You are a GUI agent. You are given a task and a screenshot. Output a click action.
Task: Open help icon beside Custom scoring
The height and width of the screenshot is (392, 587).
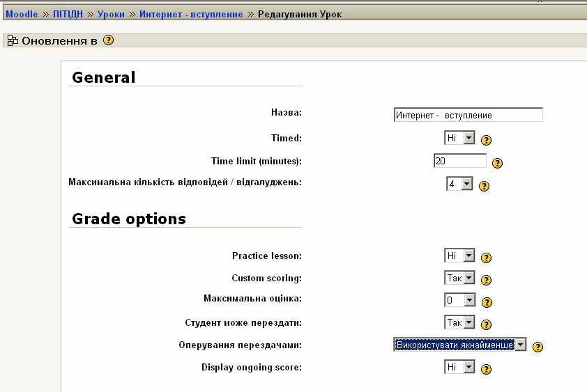coord(486,280)
